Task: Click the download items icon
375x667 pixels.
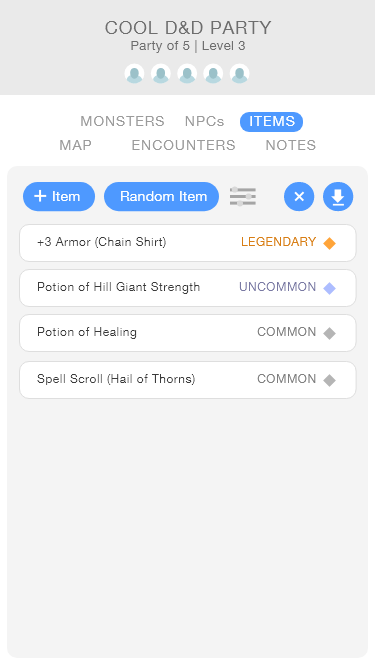Action: [x=338, y=197]
